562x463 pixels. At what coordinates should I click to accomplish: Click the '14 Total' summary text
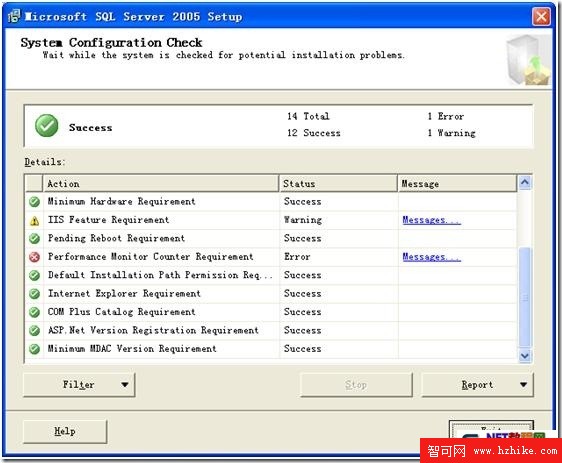[308, 116]
